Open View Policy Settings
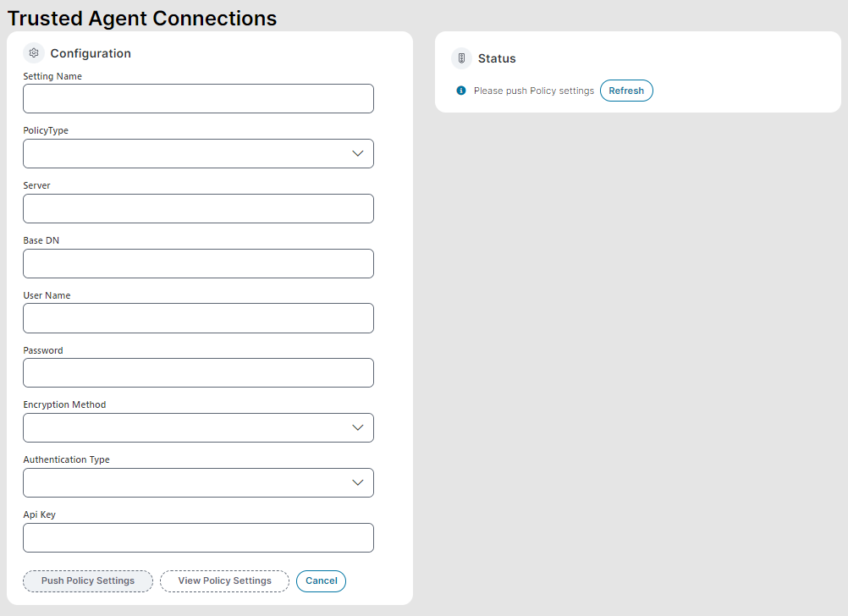This screenshot has height=616, width=848. click(223, 581)
